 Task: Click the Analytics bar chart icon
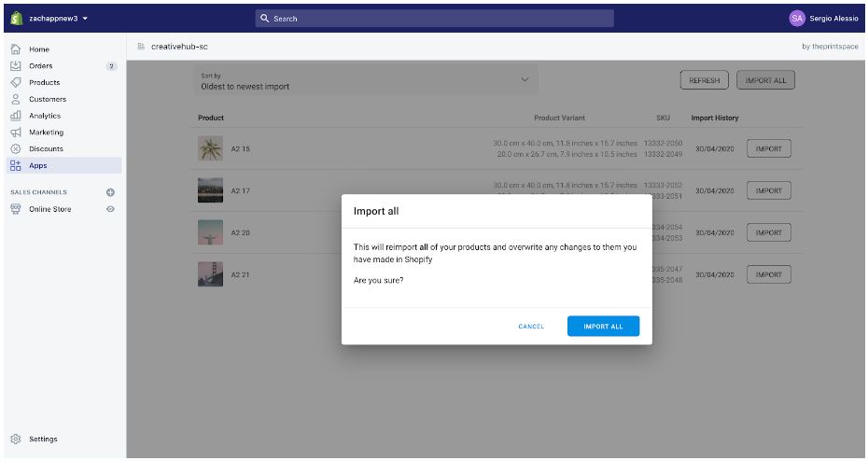click(x=16, y=116)
